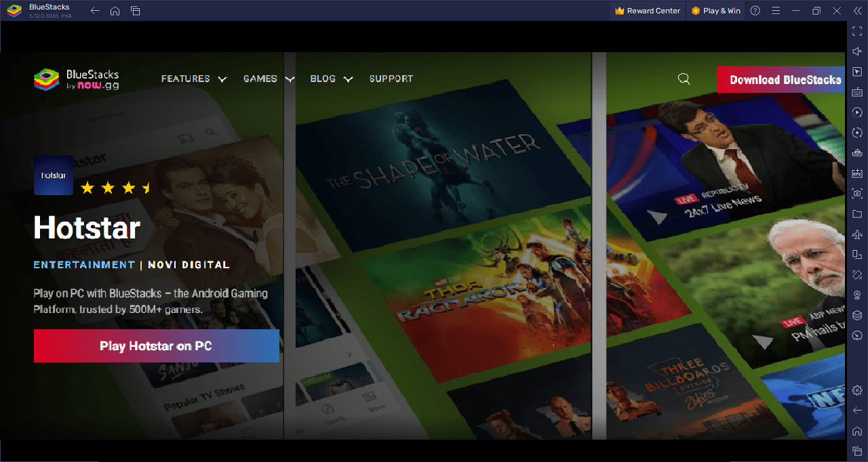This screenshot has height=462, width=868.
Task: Toggle fullscreen mode
Action: 856,30
